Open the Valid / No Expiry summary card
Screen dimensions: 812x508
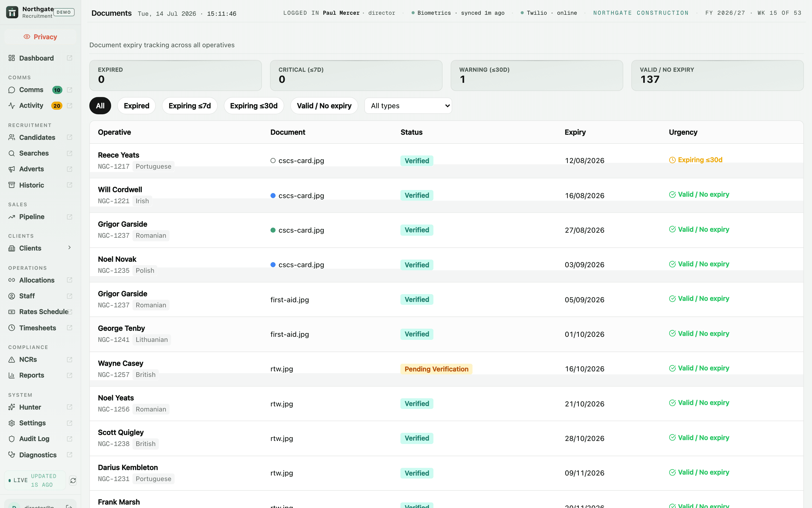(x=717, y=75)
